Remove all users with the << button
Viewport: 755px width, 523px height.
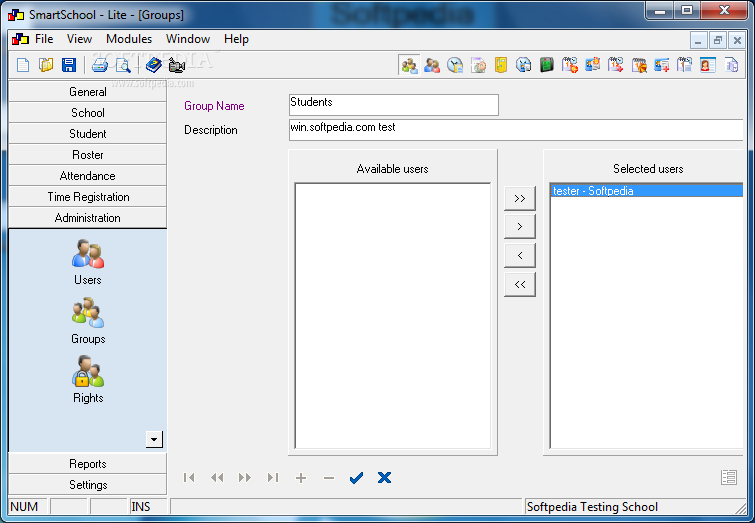click(x=520, y=284)
